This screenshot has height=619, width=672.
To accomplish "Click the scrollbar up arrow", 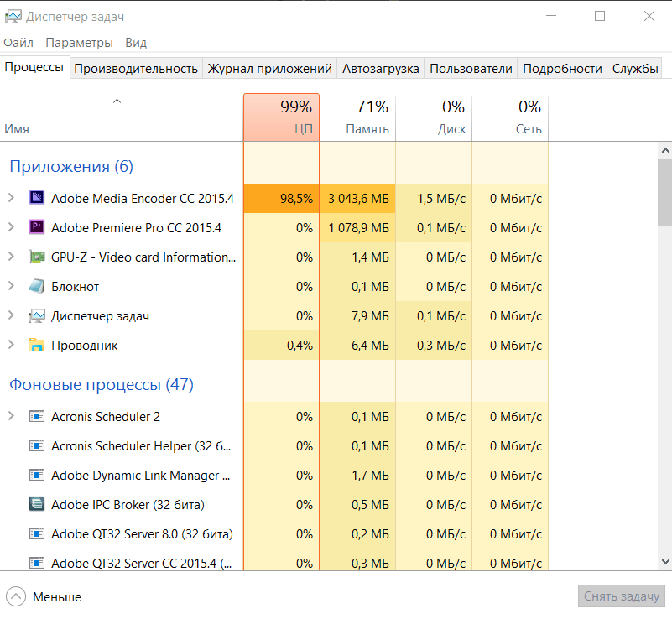I will pos(665,151).
